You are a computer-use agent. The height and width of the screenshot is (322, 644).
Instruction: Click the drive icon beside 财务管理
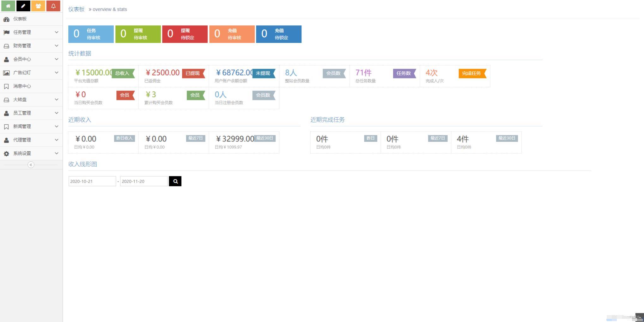6,46
